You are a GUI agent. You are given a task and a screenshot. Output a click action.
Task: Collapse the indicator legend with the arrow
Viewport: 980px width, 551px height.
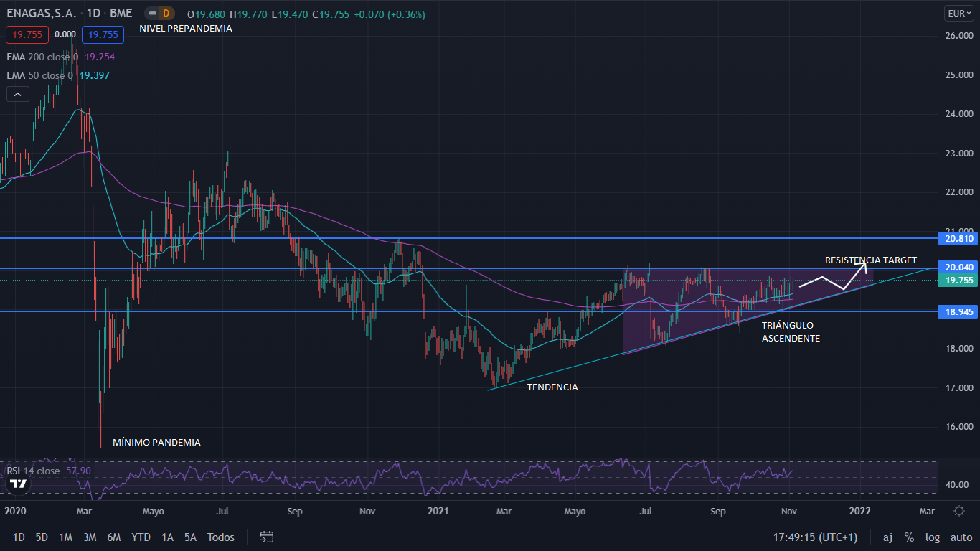(x=18, y=94)
